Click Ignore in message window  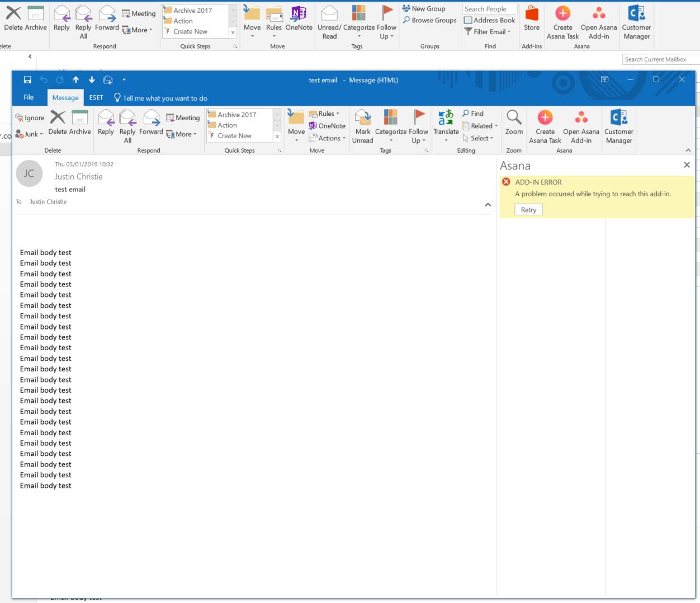tap(30, 118)
